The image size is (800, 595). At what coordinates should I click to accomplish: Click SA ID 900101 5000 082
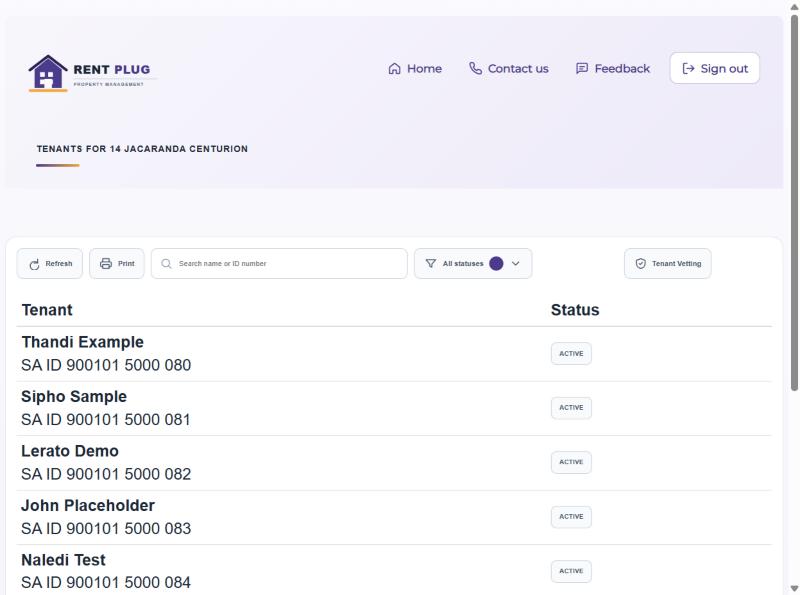[x=106, y=474]
